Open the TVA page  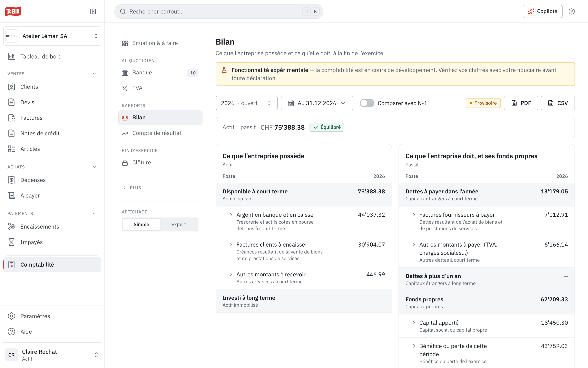[160, 88]
